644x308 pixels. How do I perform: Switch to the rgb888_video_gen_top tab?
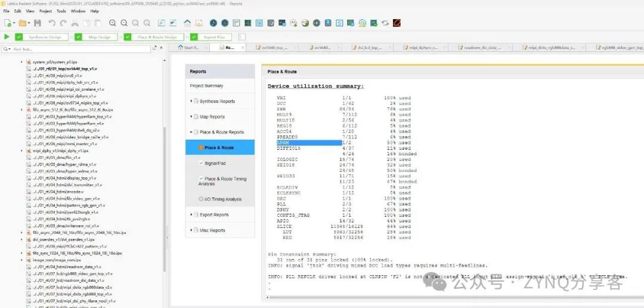(x=618, y=48)
